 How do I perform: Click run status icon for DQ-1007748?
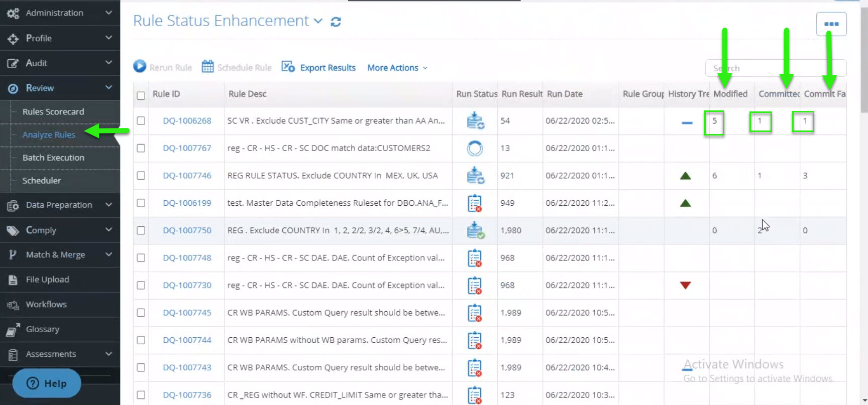pos(475,258)
